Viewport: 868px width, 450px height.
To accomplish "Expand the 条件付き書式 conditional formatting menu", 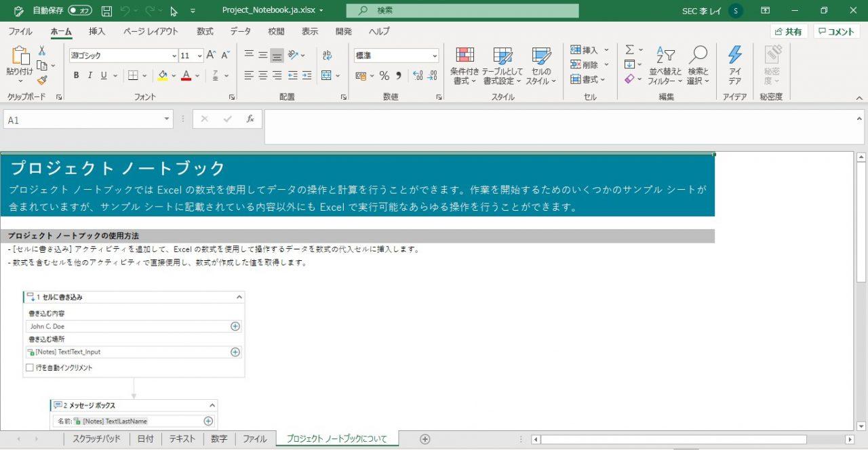I will click(465, 66).
